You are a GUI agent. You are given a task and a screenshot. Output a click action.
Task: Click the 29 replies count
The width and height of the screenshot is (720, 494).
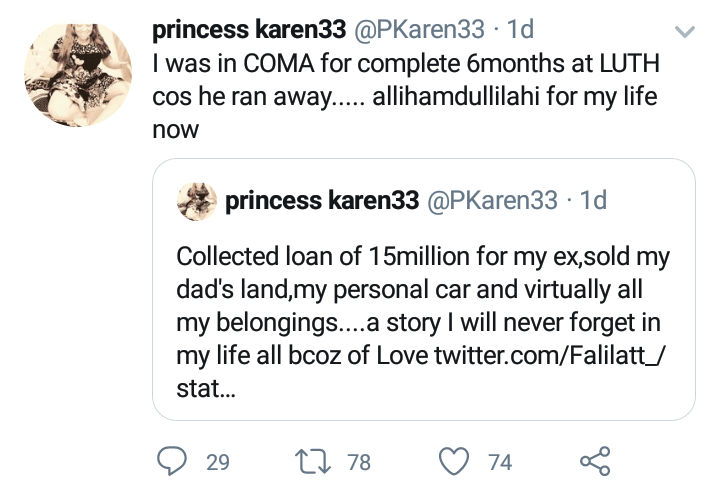217,462
